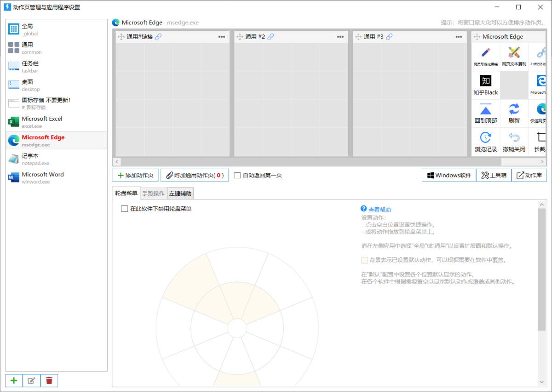Click the chain link icon beside 通用#链接
552x392 pixels.
click(158, 37)
